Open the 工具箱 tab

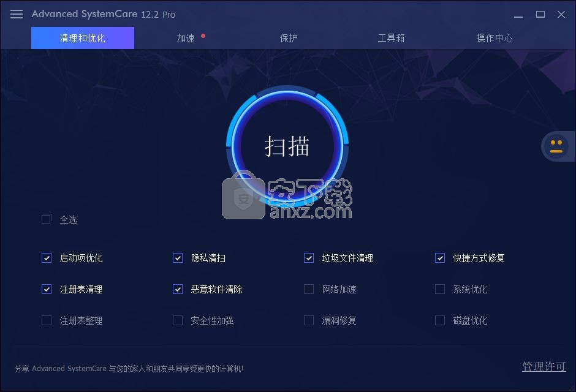pos(391,38)
